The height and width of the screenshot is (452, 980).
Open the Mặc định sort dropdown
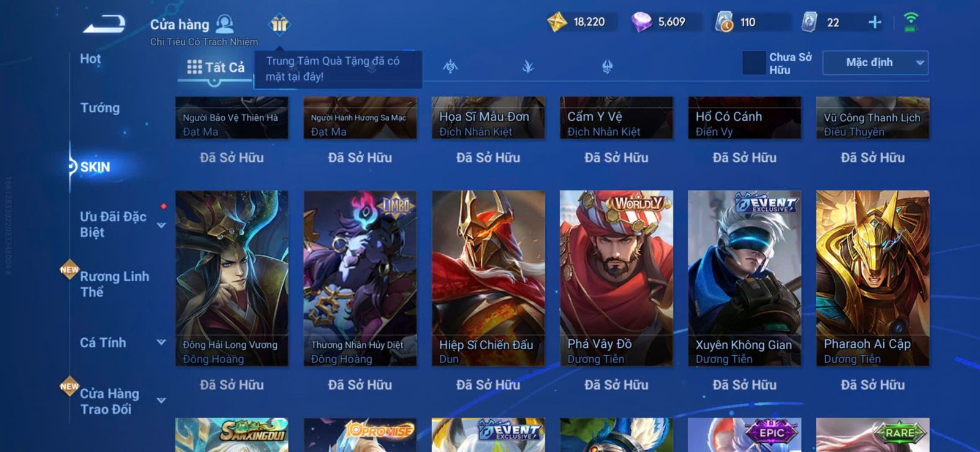coord(875,62)
